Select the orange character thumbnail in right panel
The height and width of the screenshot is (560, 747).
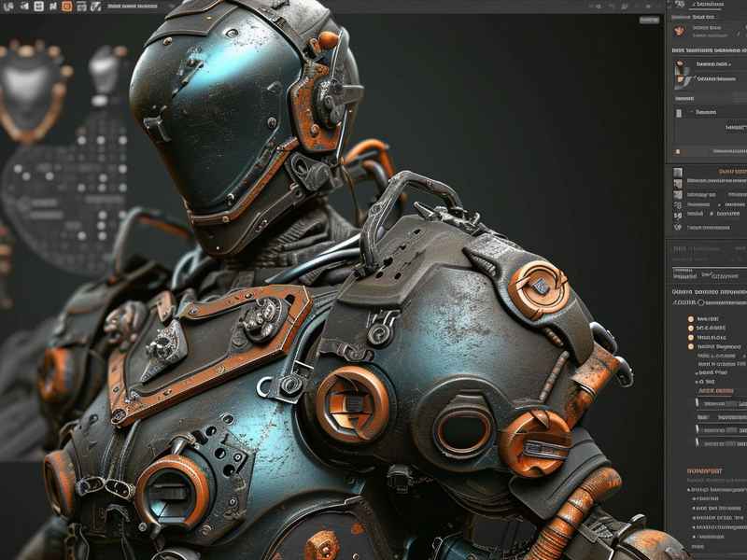tap(680, 32)
